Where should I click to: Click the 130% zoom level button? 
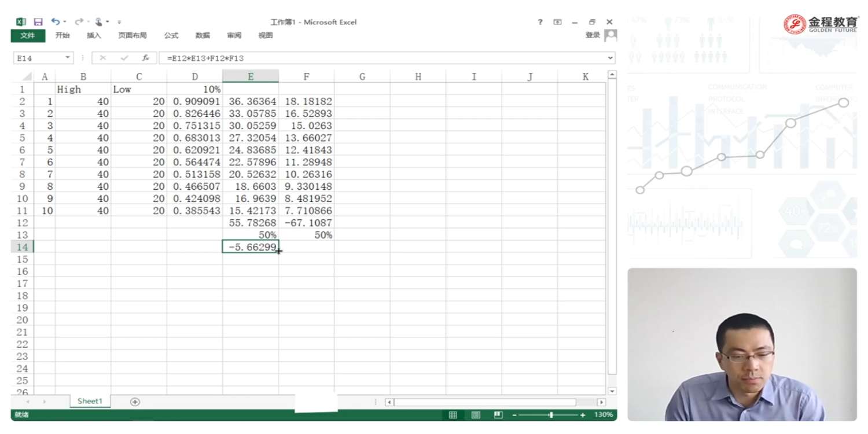604,415
